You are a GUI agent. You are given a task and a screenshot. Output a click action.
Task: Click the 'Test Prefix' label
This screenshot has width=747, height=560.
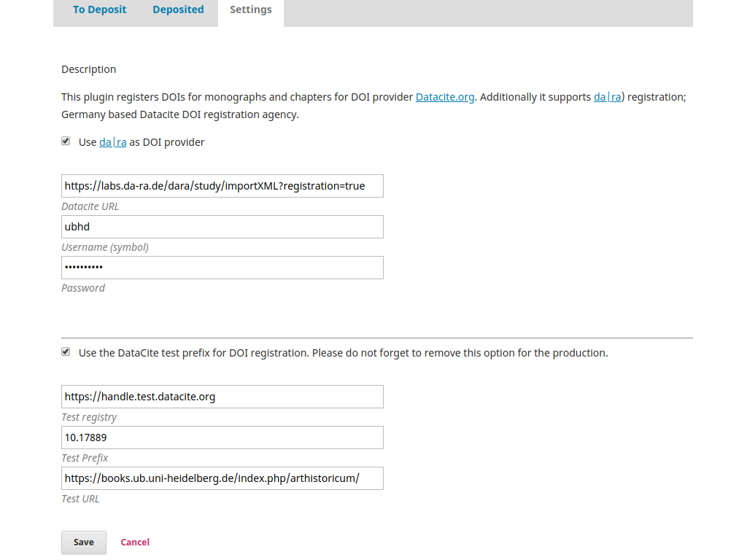pos(85,458)
